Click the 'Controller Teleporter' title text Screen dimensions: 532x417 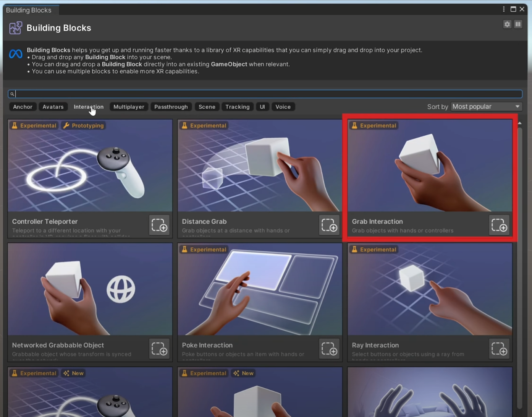pyautogui.click(x=45, y=221)
